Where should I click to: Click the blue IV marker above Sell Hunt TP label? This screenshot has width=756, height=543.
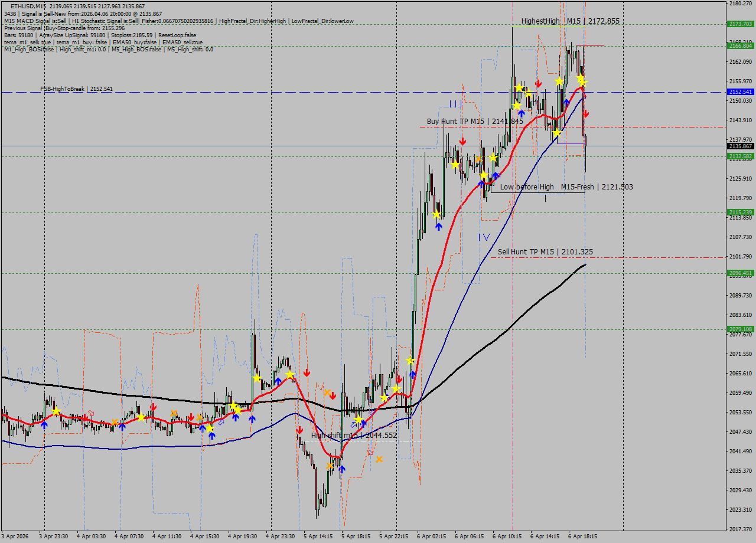[484, 237]
